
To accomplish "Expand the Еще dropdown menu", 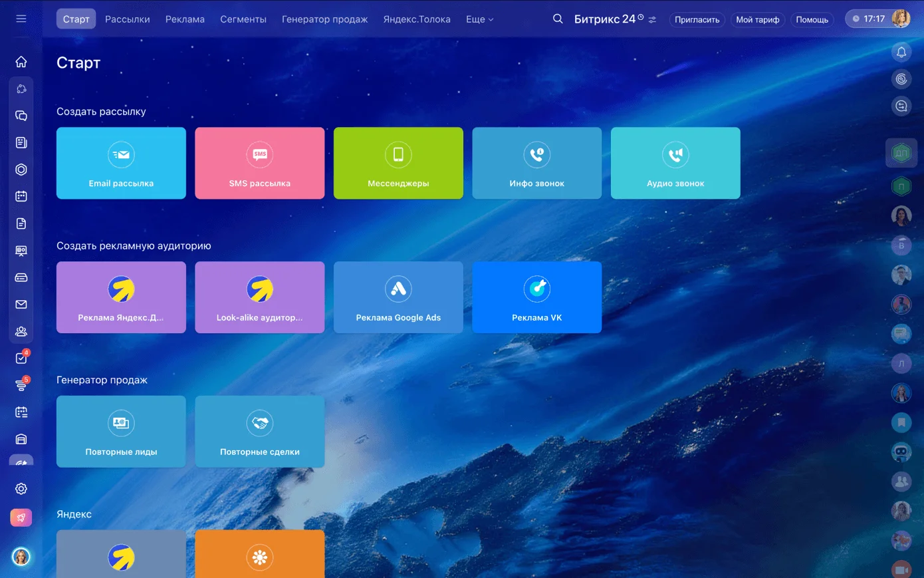I will (479, 19).
